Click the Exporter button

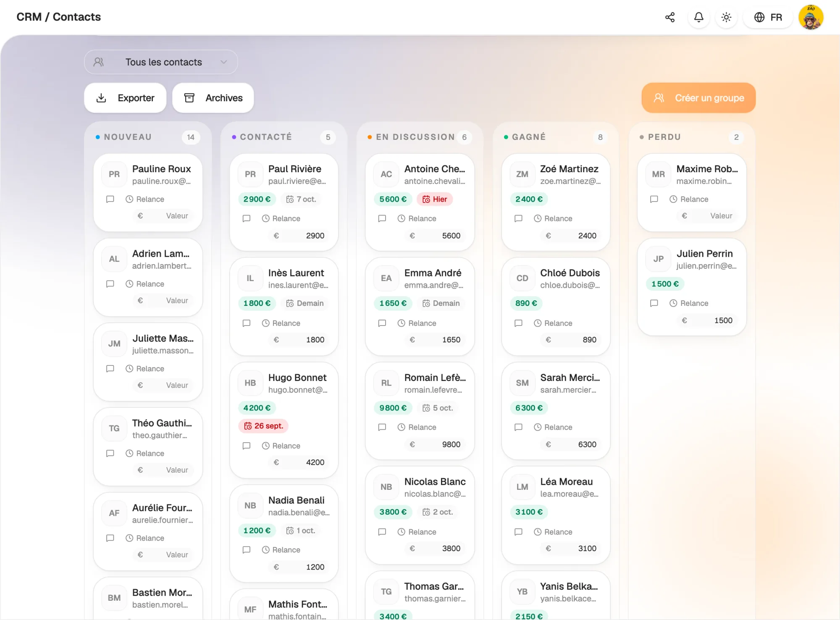click(x=125, y=98)
